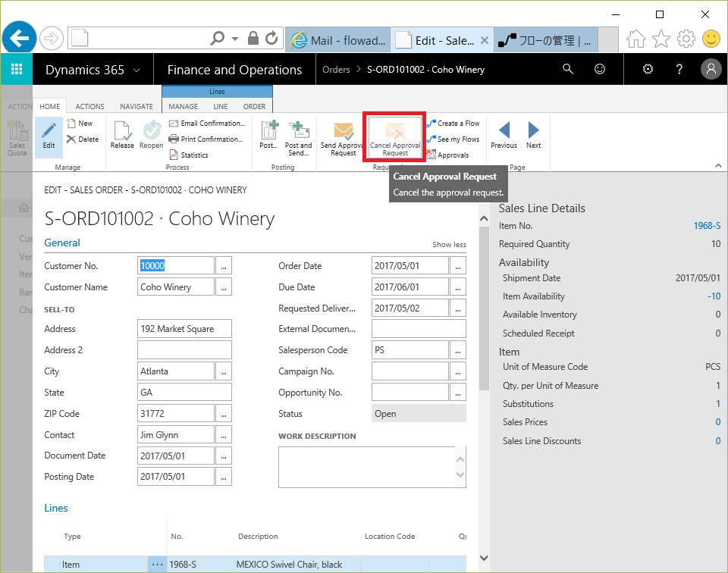This screenshot has height=573, width=728.
Task: Click the black header feedback smiley
Action: pyautogui.click(x=600, y=69)
